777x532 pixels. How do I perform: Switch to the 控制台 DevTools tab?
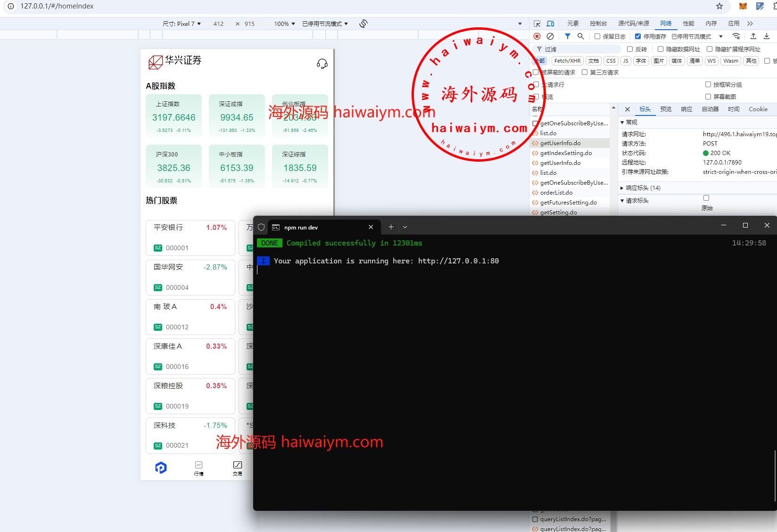point(598,24)
